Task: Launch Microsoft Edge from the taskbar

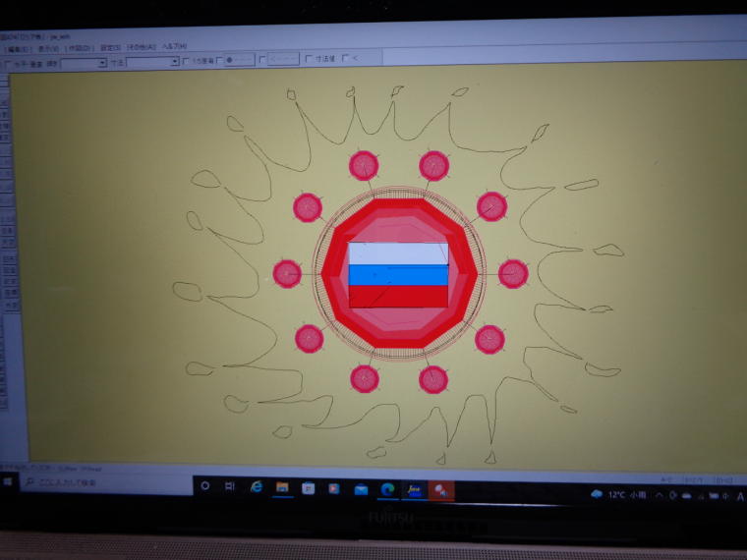Action: click(x=388, y=489)
